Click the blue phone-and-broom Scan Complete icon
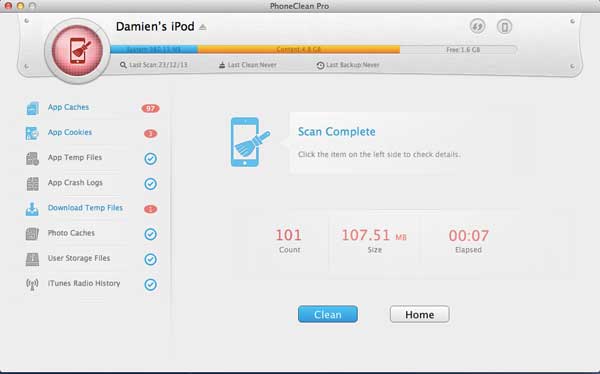Image resolution: width=600 pixels, height=374 pixels. (250, 142)
